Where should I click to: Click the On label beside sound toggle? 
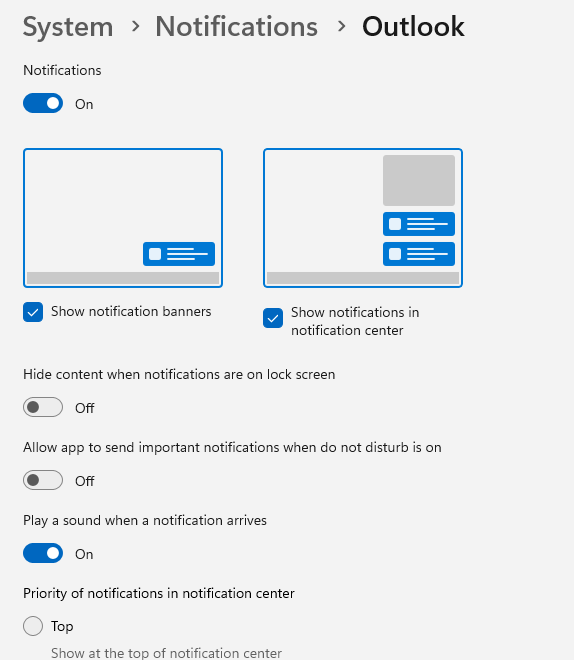84,554
